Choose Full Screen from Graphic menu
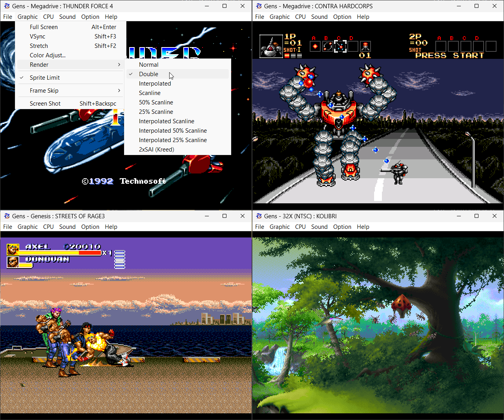The height and width of the screenshot is (420, 504). coord(71,27)
